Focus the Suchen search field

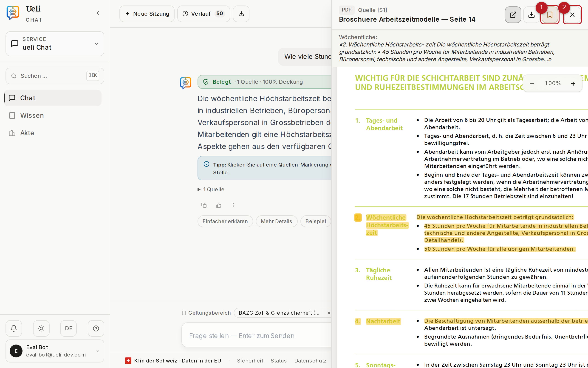click(x=55, y=76)
